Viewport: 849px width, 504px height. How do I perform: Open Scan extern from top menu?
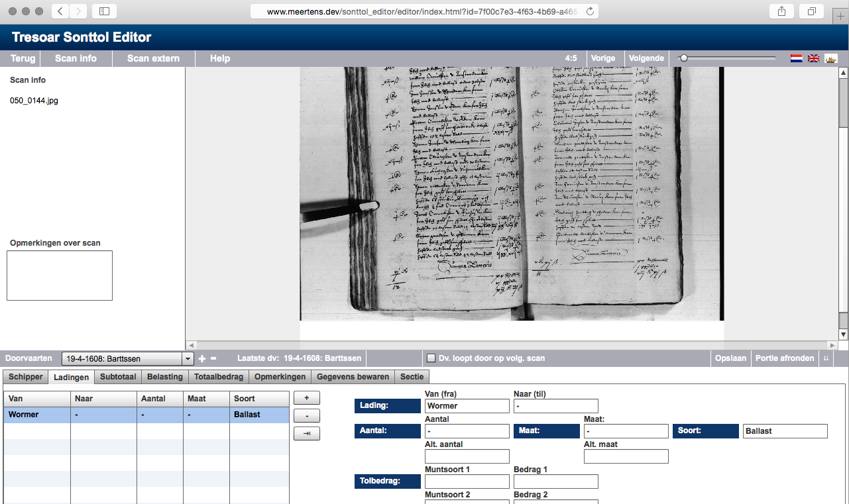point(152,58)
